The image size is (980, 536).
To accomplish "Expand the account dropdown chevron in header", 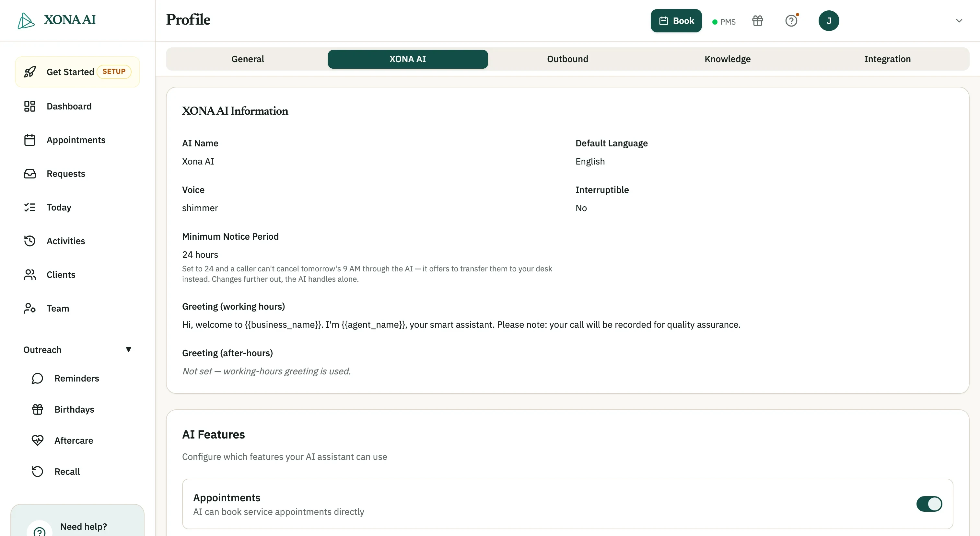I will tap(959, 20).
